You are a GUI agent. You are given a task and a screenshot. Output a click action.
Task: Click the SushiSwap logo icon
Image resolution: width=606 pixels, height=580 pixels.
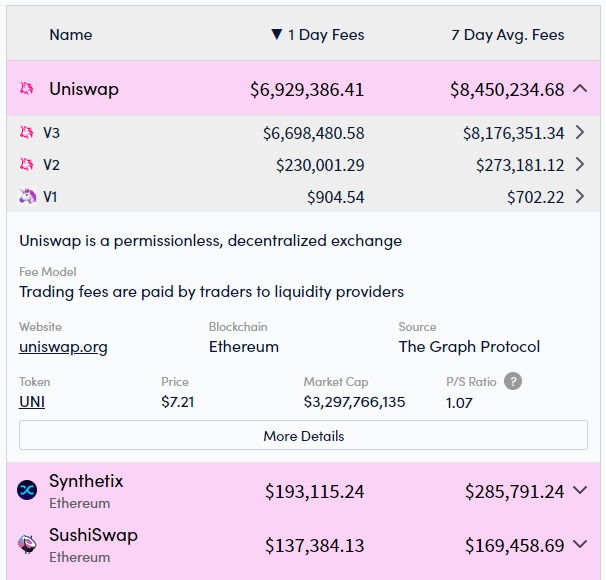(27, 544)
